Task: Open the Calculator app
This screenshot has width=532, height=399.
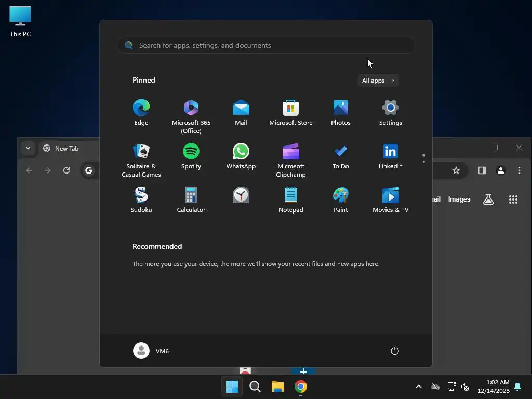Action: (x=191, y=200)
